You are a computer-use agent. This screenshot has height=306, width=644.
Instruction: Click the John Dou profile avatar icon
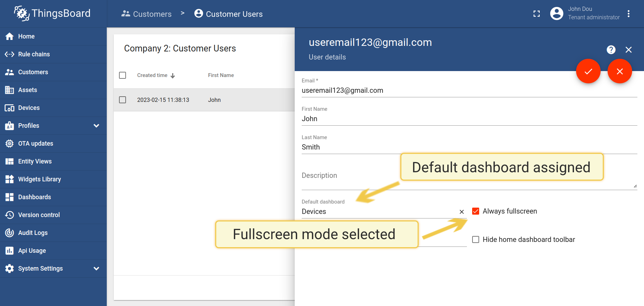coord(556,14)
